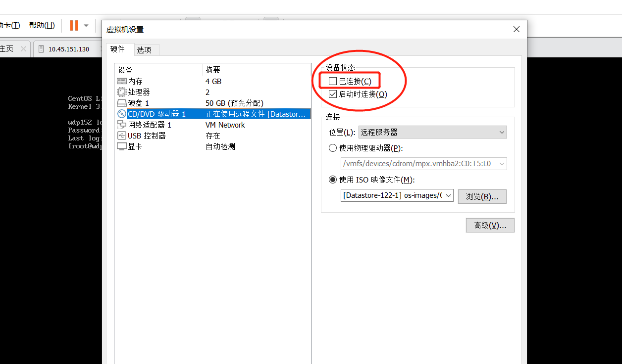Click the orange pause VM icon
Viewport: 622px width, 364px height.
[74, 25]
